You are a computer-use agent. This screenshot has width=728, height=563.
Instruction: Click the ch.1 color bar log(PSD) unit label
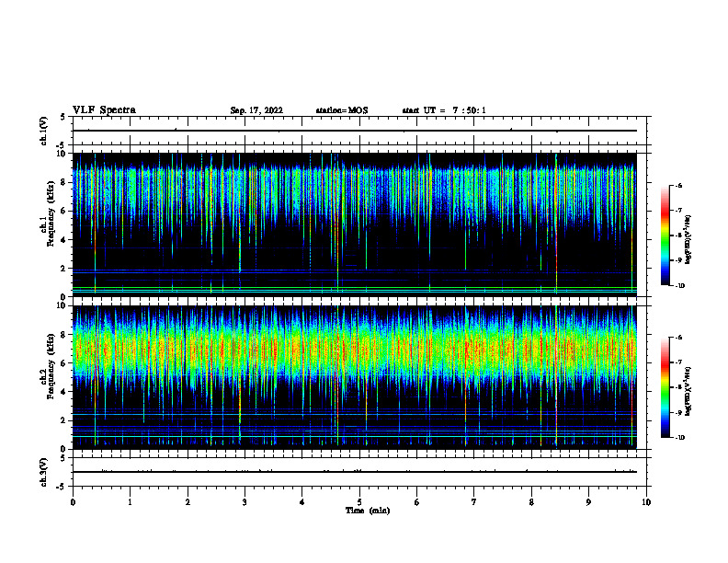(x=688, y=239)
